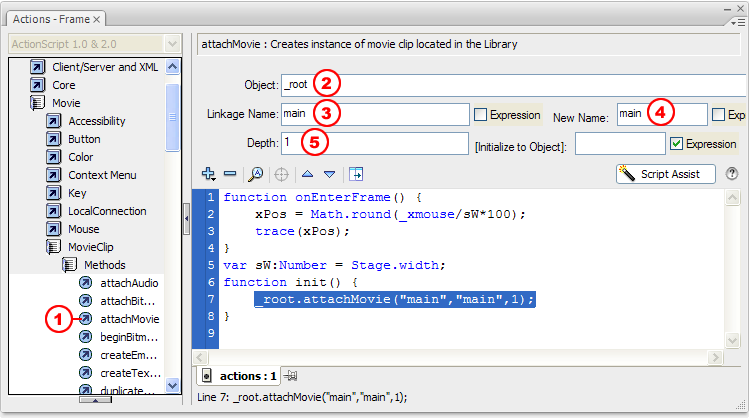Viewport: 749px width, 418px height.
Task: Click the Depth input field
Action: tap(374, 143)
